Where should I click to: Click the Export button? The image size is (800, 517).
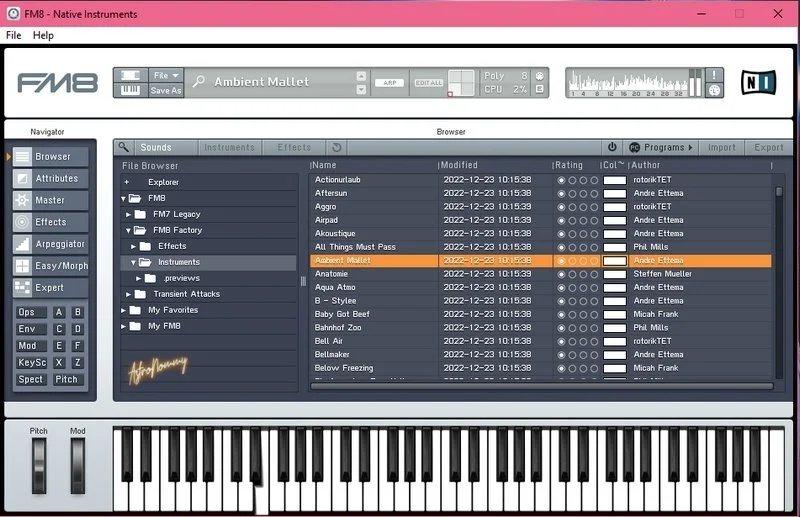pyautogui.click(x=768, y=147)
